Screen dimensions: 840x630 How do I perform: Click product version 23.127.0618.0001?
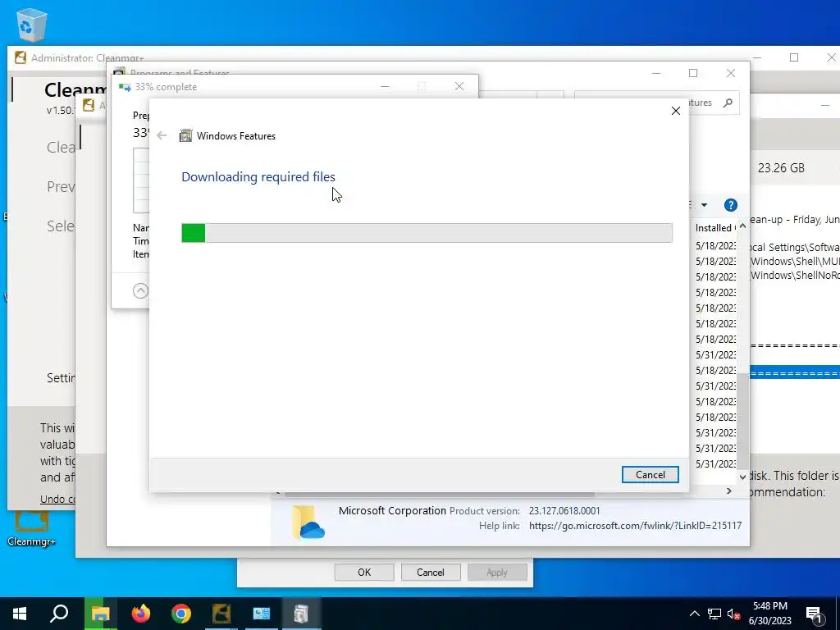pos(564,511)
